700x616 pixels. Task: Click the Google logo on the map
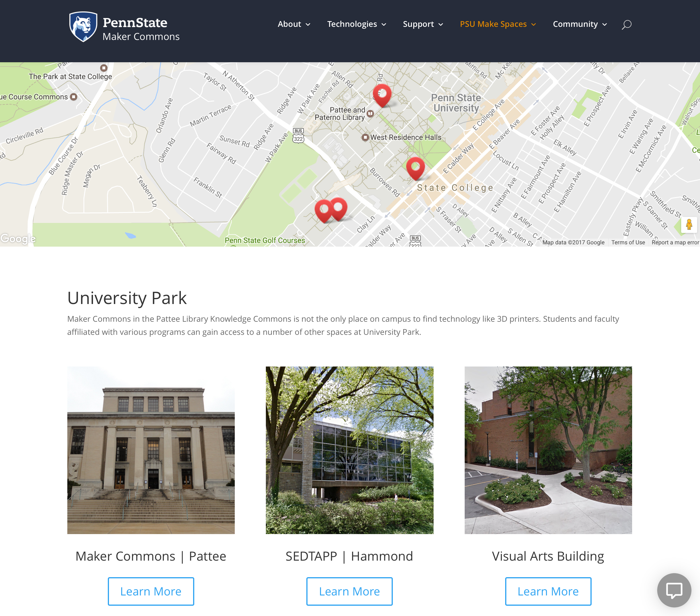(18, 239)
